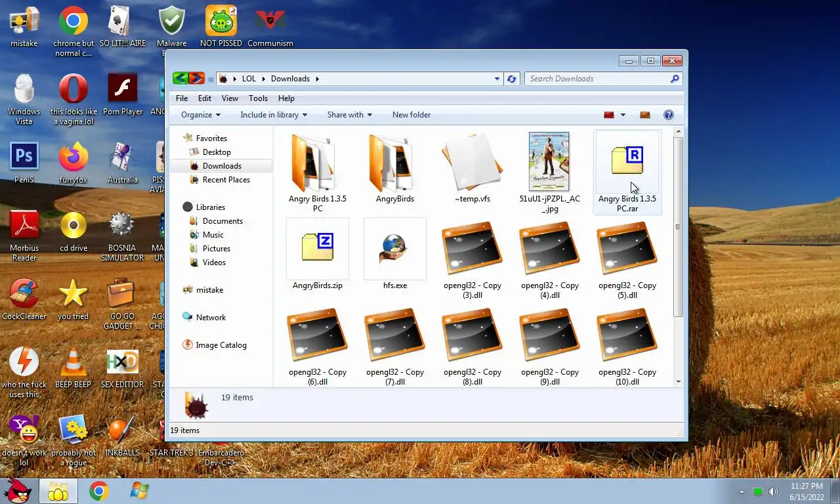Click Downloads in the address bar
The height and width of the screenshot is (504, 840).
[x=290, y=79]
